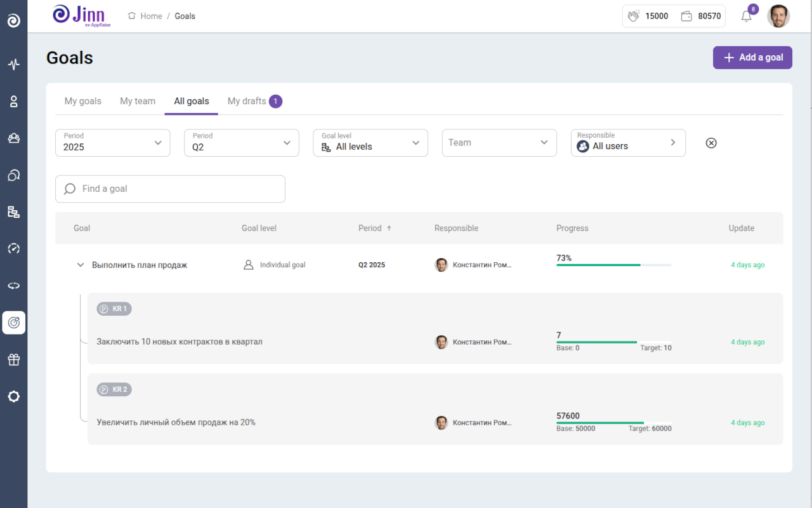The width and height of the screenshot is (812, 508).
Task: Open the 2025 Period year dropdown
Action: coord(112,143)
